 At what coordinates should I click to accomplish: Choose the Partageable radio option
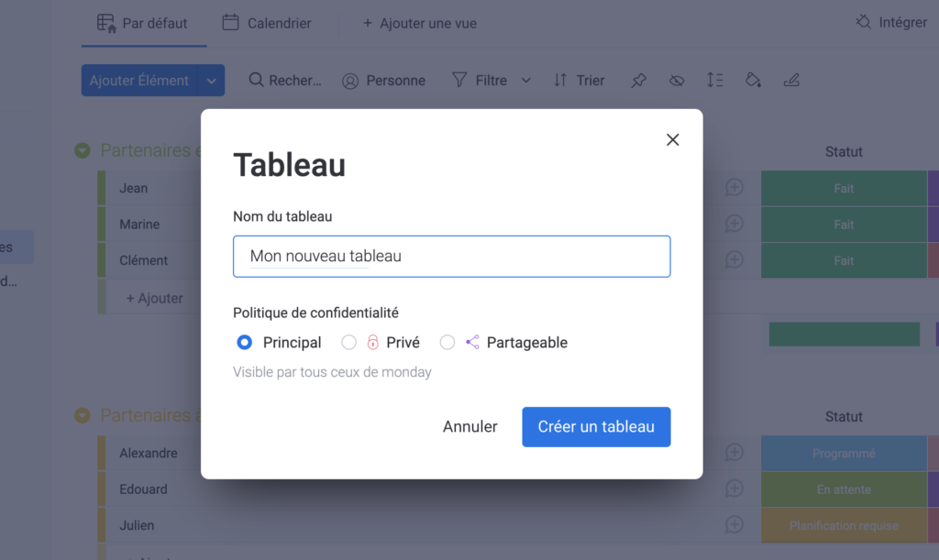[447, 342]
